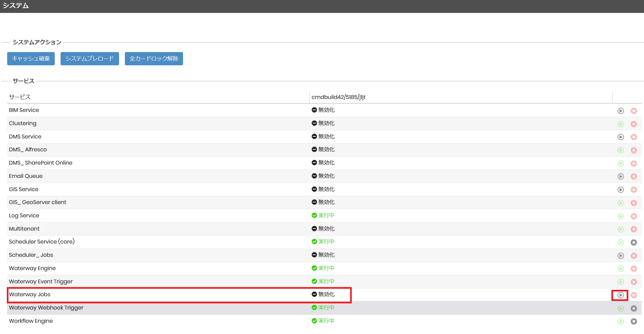This screenshot has height=334, width=644.
Task: Start DMS_ SharePoint Online service
Action: tap(621, 163)
